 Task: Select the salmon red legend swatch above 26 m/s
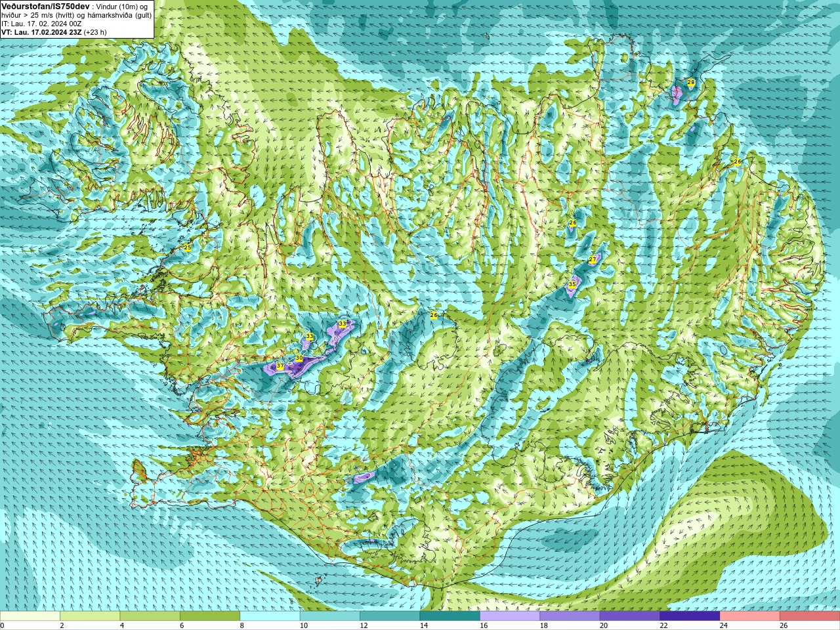810,616
